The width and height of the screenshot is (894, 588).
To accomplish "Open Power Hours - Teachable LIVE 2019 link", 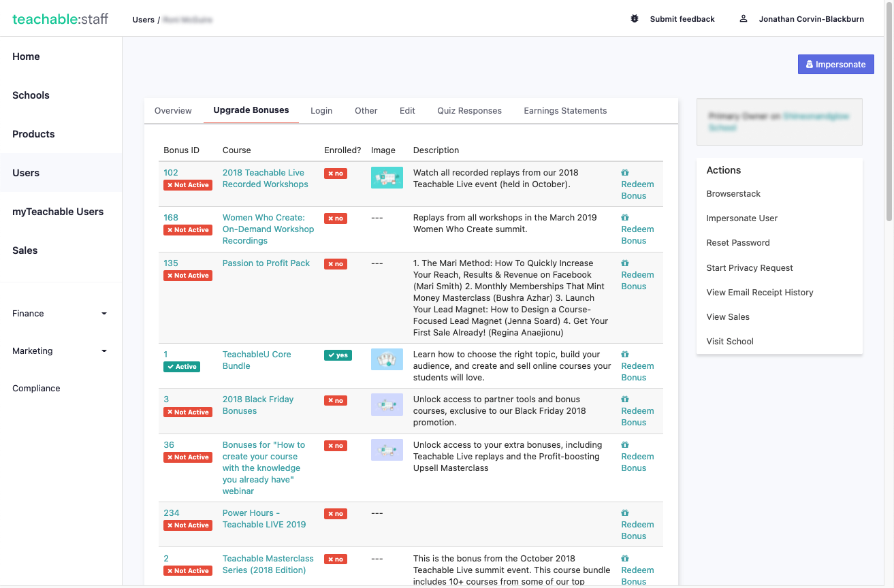I will pos(264,519).
